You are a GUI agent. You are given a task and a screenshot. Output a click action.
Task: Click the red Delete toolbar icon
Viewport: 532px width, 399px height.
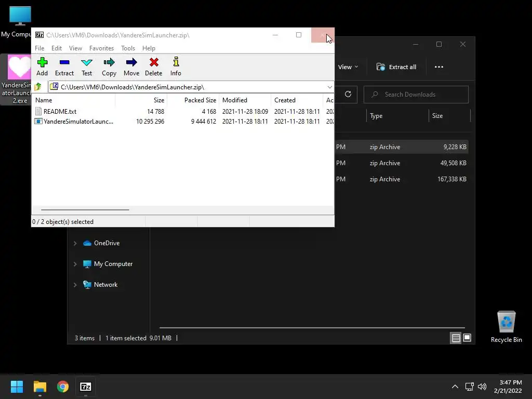pos(154,66)
